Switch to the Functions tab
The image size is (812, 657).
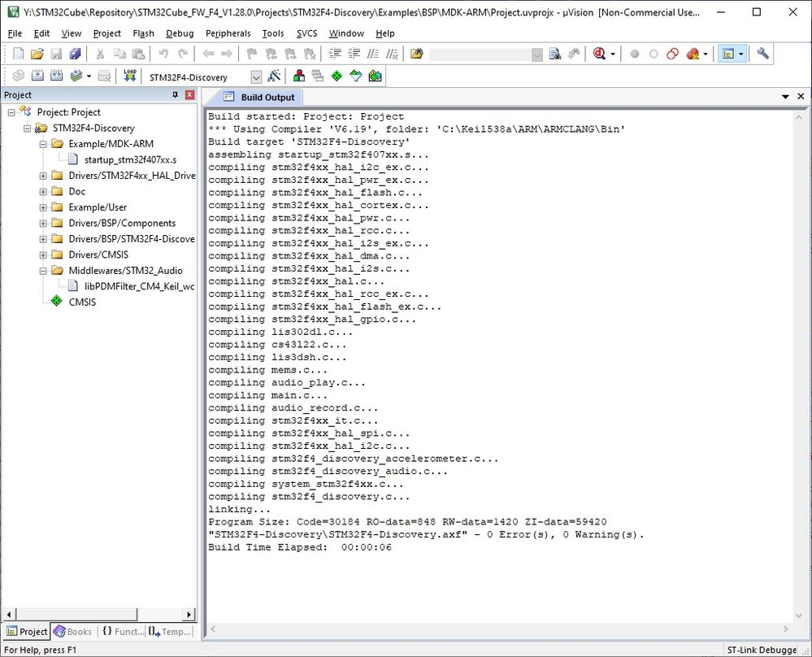(x=122, y=632)
